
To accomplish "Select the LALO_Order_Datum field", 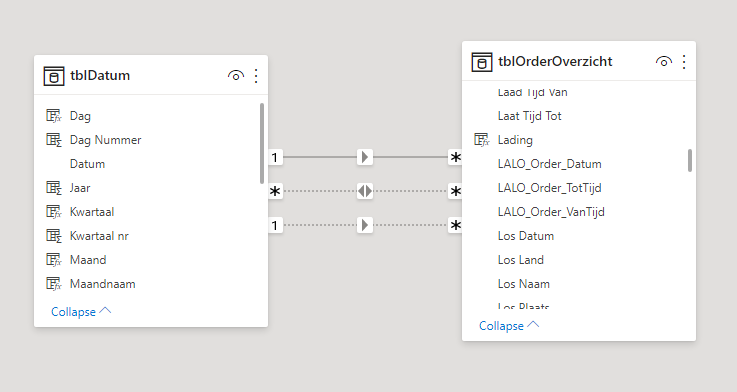I will (x=549, y=164).
